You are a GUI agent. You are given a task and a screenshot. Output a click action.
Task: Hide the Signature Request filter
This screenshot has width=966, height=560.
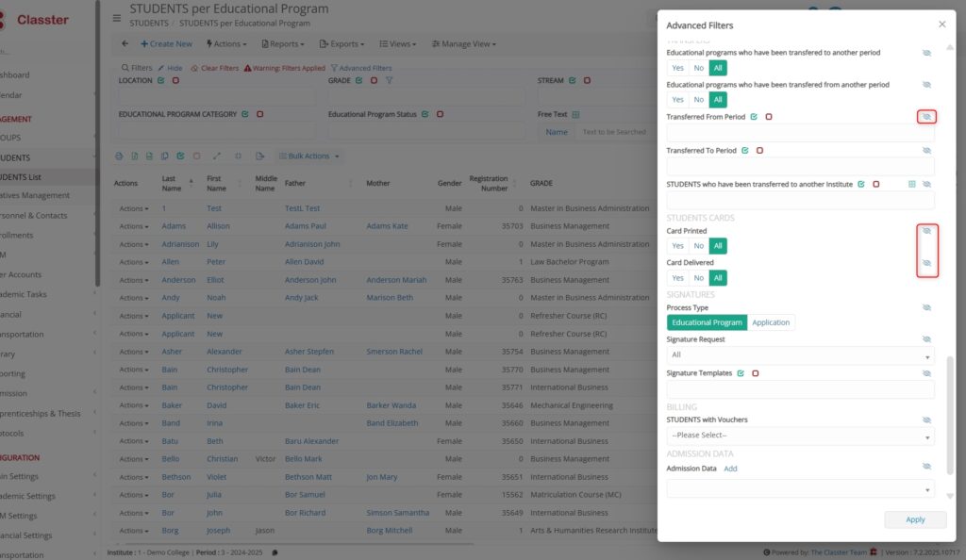tap(926, 339)
